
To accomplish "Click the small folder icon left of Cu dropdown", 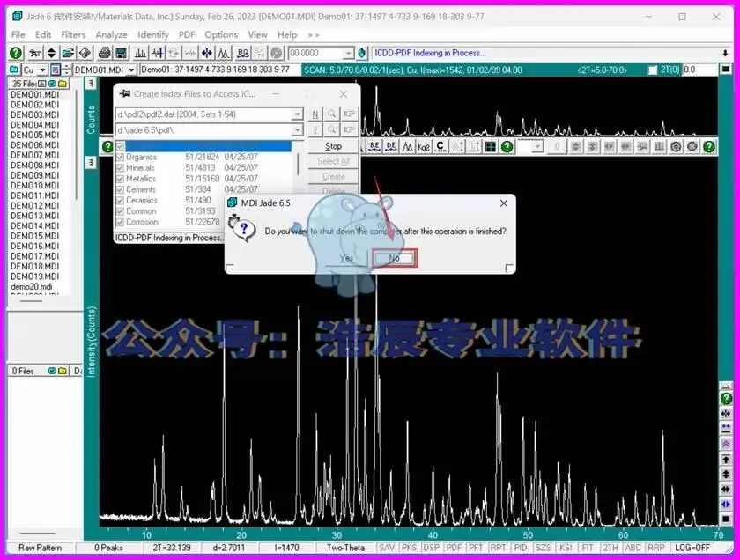I will point(14,70).
